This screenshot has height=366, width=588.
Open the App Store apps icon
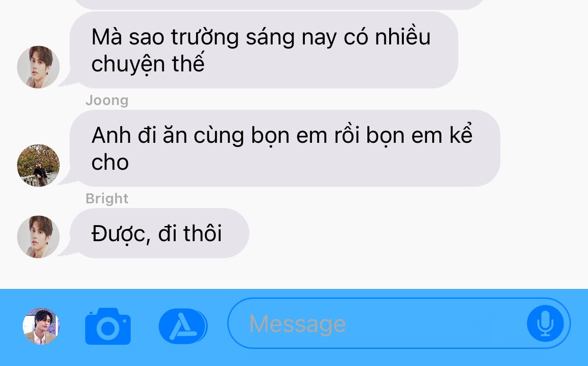(183, 326)
